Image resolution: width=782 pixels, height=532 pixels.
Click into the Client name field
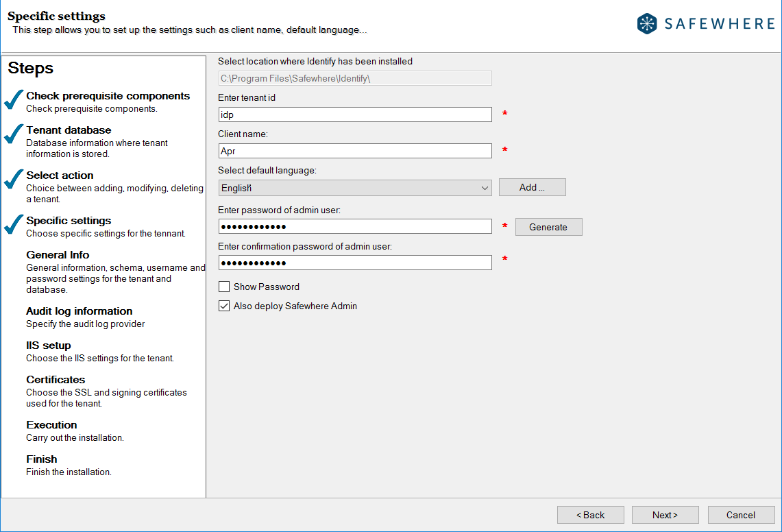pyautogui.click(x=355, y=152)
